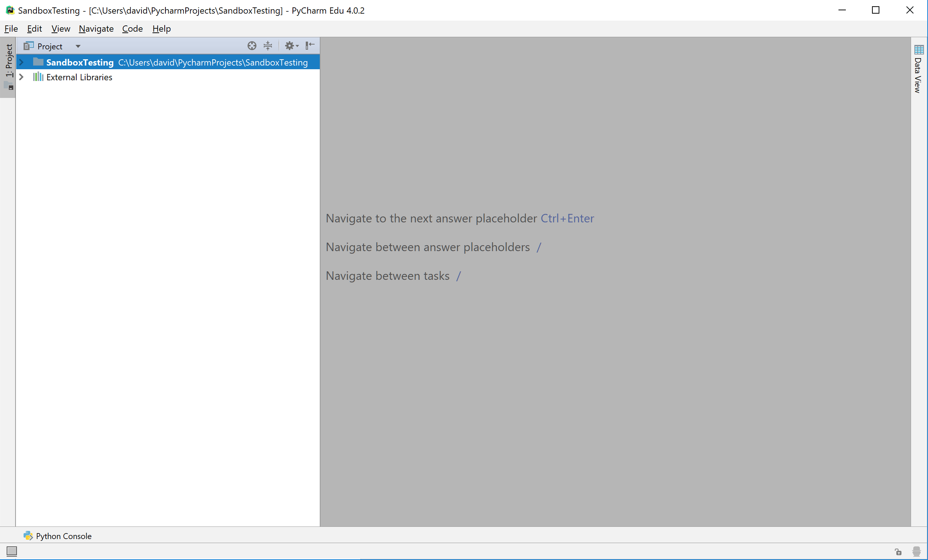Open the Edit menu

point(34,29)
